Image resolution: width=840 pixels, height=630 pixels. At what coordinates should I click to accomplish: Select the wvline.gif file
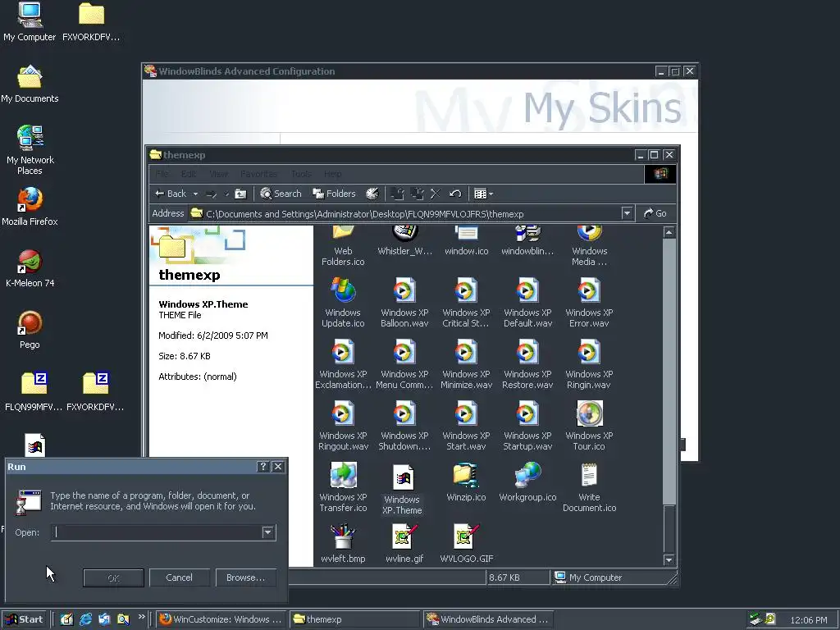coord(404,543)
